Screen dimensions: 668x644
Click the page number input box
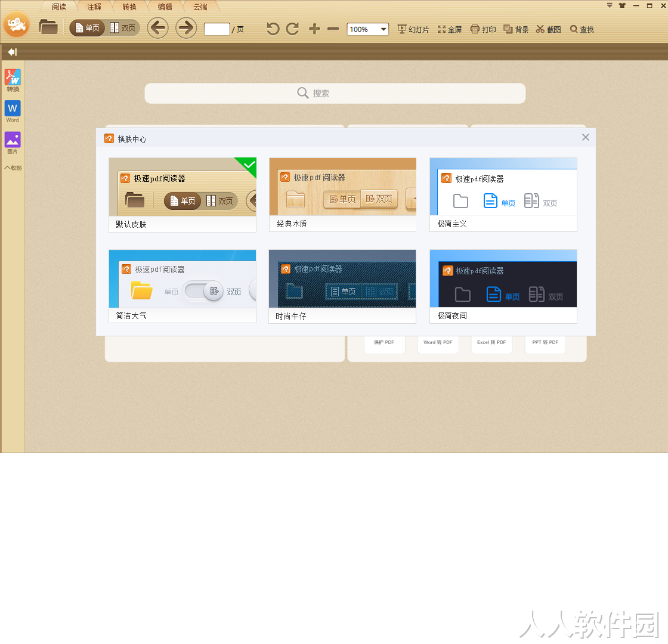217,29
